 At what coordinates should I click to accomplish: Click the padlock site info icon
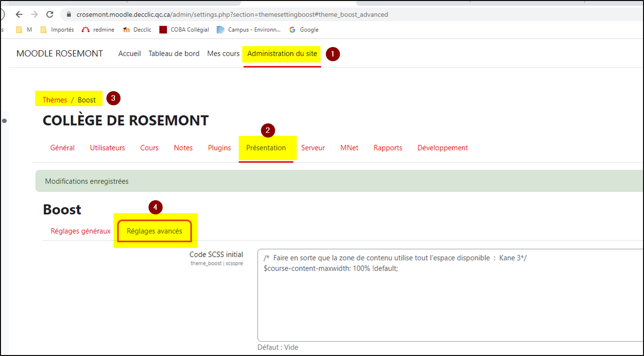[x=69, y=15]
